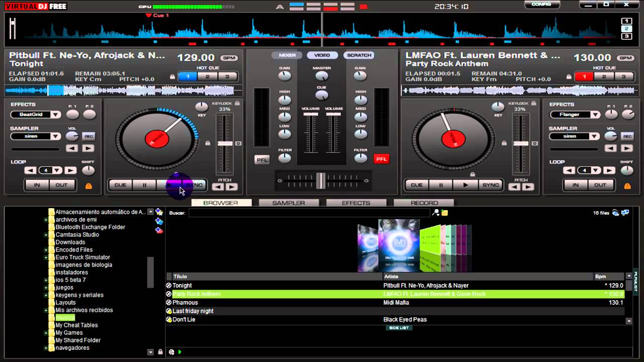Set loop IN on left deck

click(37, 185)
